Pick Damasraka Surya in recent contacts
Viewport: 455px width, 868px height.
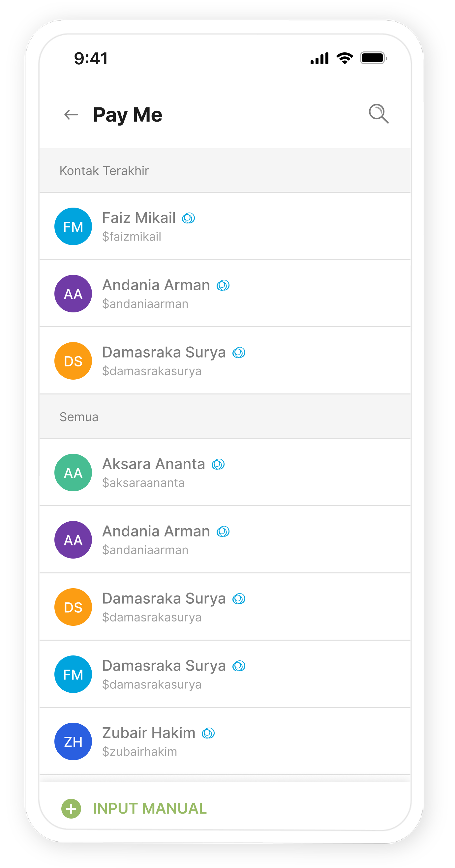(225, 361)
